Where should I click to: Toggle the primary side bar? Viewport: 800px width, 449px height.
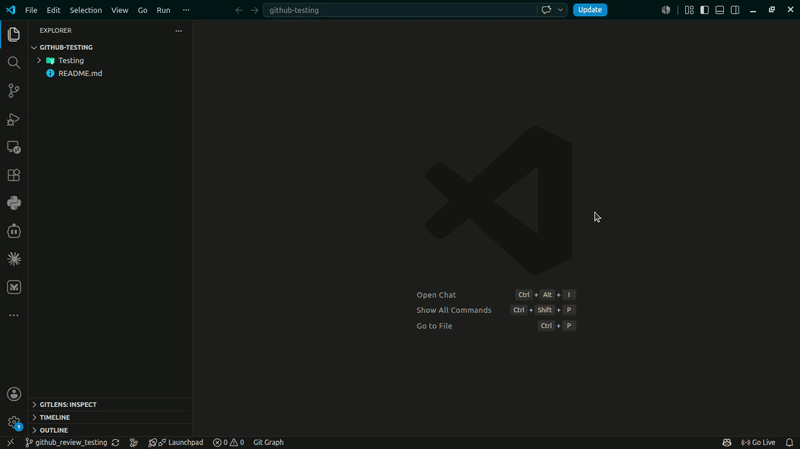705,10
